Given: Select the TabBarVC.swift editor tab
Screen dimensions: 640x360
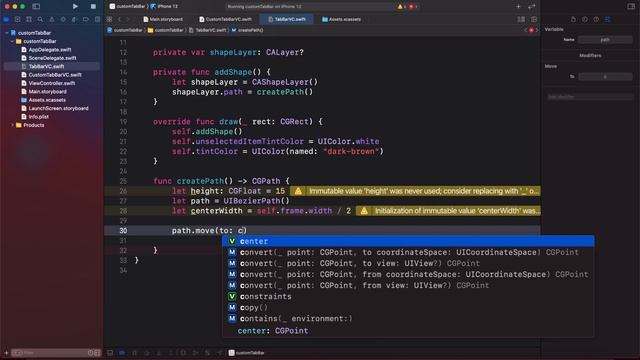Looking at the screenshot, I should (287, 19).
